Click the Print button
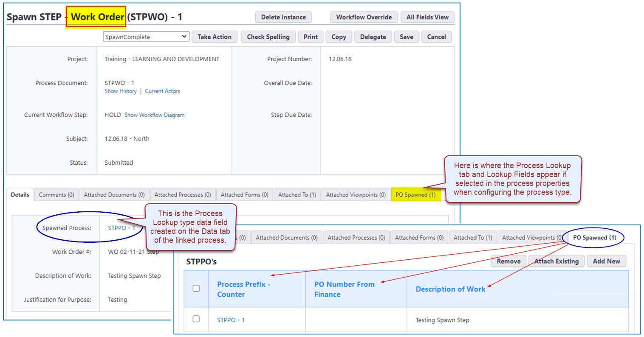Screen dimensions: 644x337 point(310,37)
